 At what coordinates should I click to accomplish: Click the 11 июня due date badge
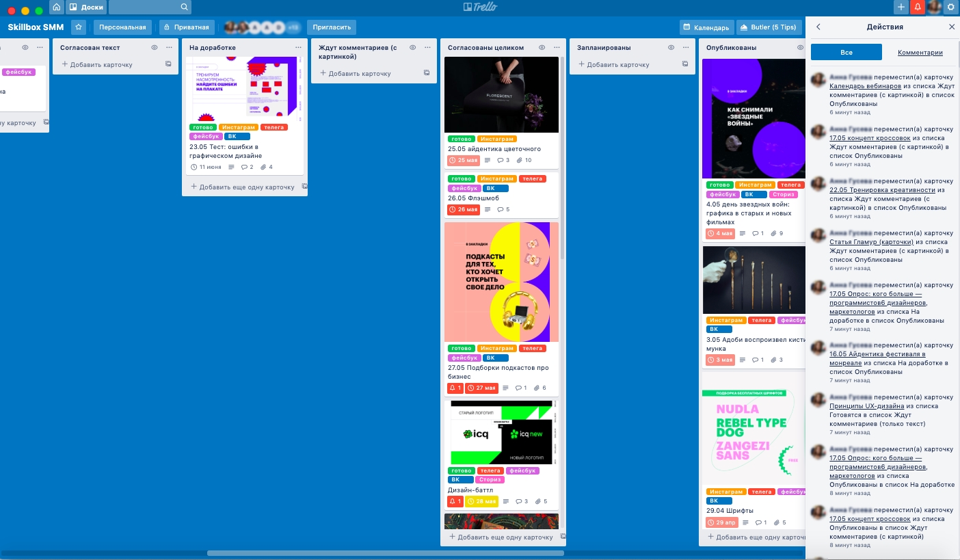(x=206, y=167)
